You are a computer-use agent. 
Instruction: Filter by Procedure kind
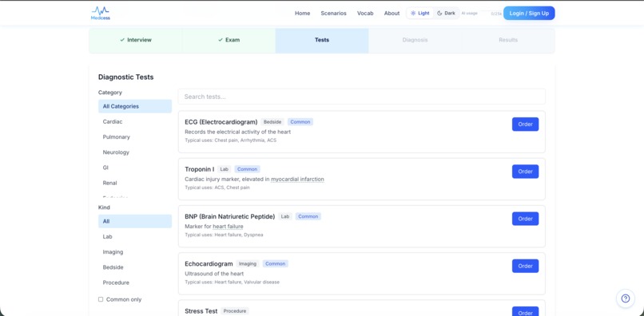[x=135, y=282]
